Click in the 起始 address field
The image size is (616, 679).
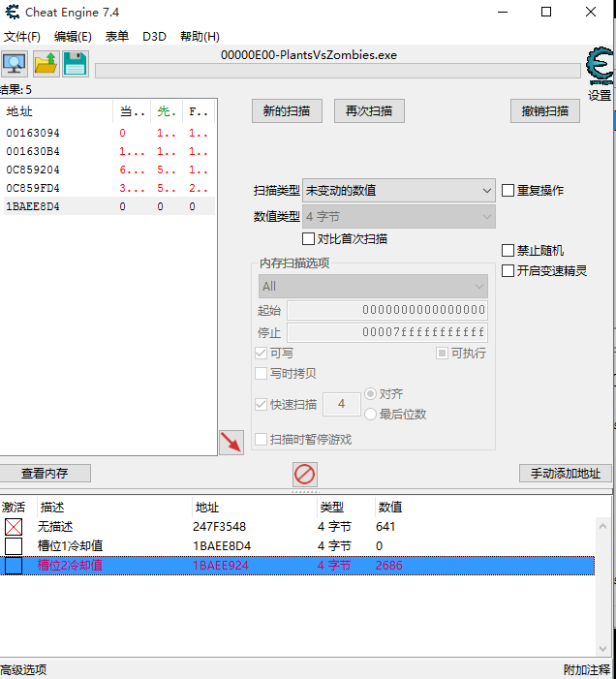[x=387, y=310]
